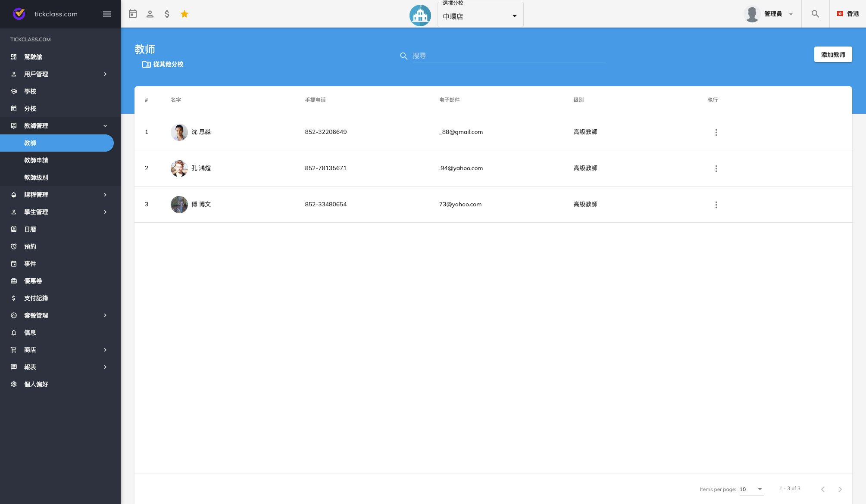Viewport: 866px width, 504px height.
Task: Open the 信息 notifications item
Action: click(60, 333)
